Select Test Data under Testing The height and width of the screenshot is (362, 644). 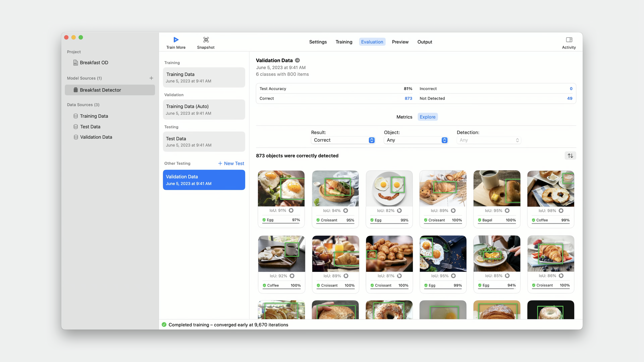coord(204,142)
